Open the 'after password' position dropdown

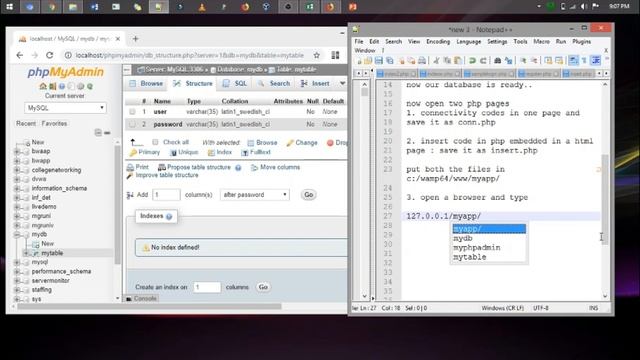click(x=255, y=195)
